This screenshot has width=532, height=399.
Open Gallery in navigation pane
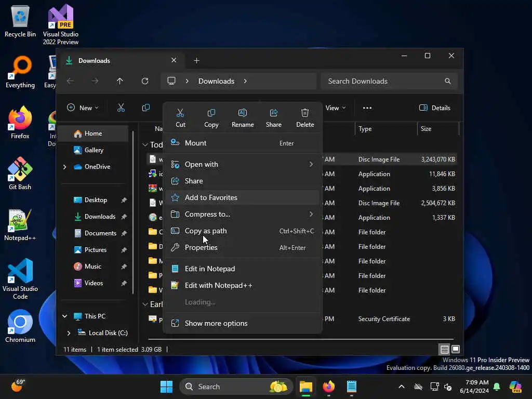point(94,150)
